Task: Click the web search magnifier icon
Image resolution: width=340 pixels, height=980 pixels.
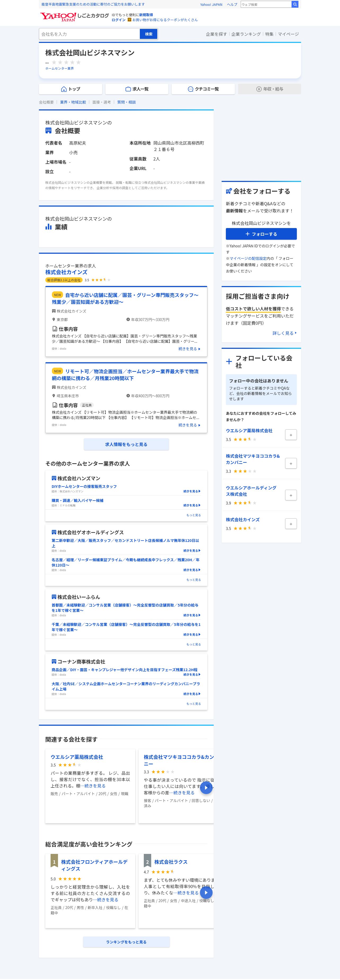Action: 295,4
